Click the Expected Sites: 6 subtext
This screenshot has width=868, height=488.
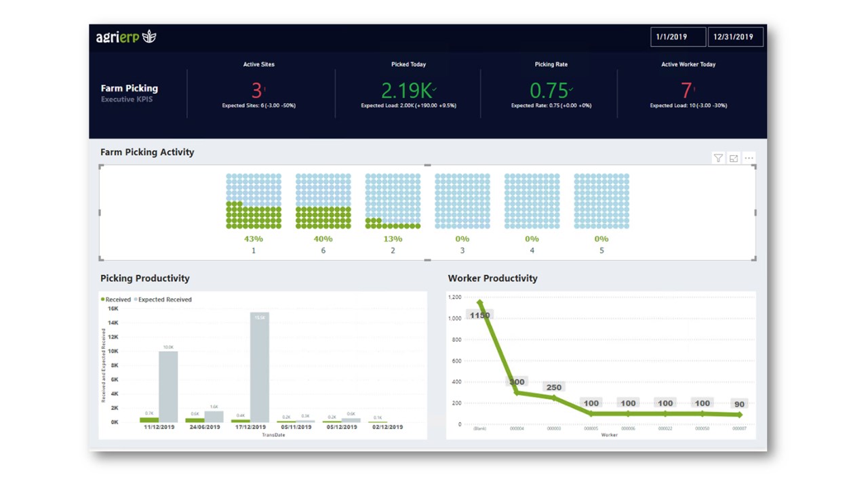tap(258, 106)
